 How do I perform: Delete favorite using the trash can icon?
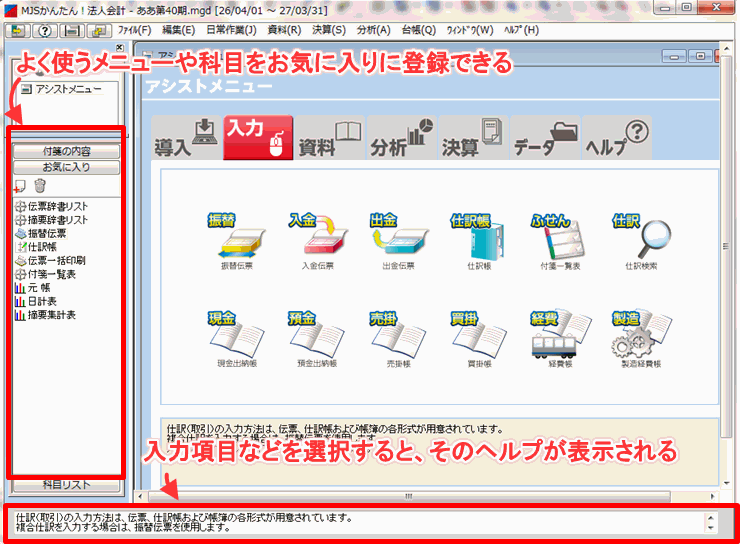[x=40, y=186]
